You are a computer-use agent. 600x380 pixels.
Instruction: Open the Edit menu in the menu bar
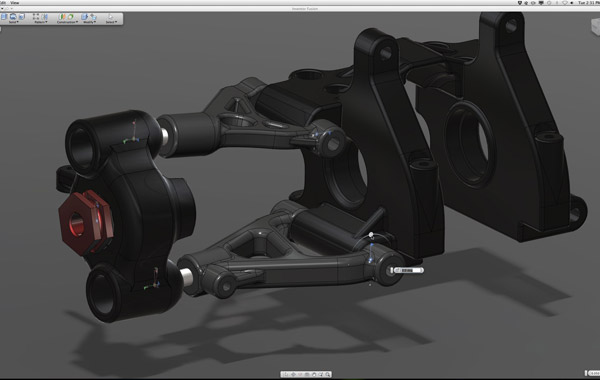click(3, 3)
